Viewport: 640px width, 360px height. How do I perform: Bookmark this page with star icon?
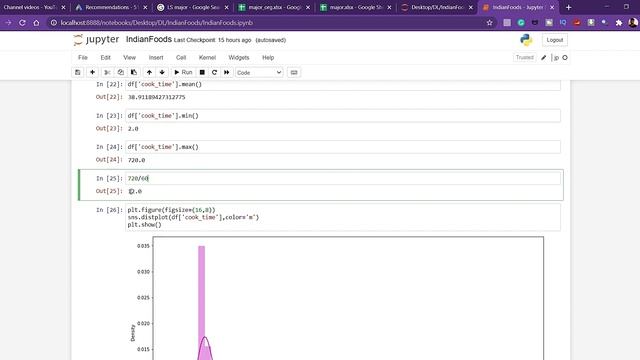click(489, 23)
